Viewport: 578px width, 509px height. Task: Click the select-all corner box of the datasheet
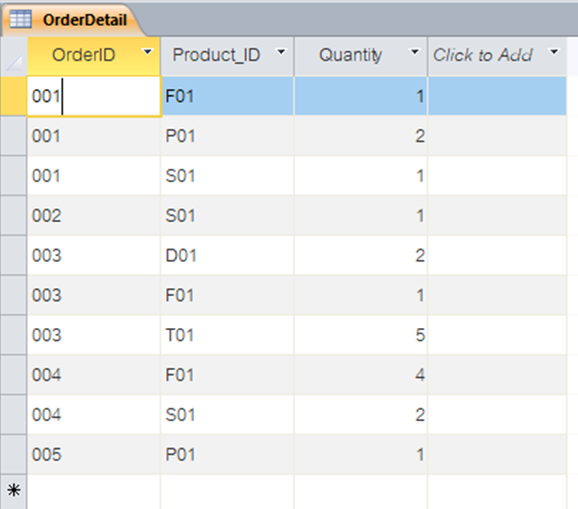[x=14, y=56]
